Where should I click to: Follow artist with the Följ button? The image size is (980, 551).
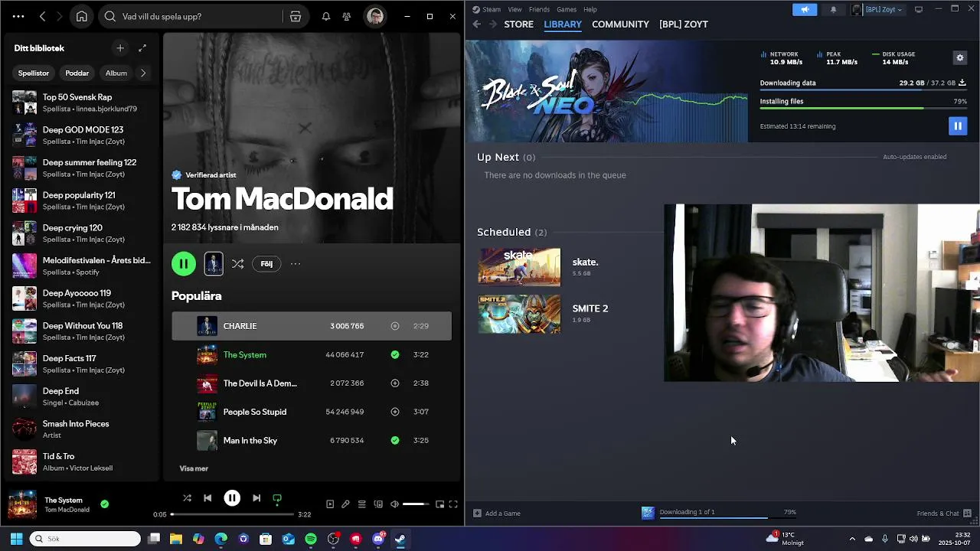[x=266, y=264]
